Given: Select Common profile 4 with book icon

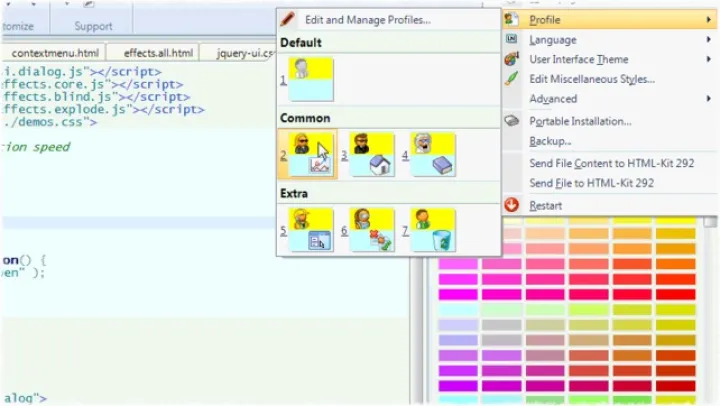Looking at the screenshot, I should (x=433, y=155).
